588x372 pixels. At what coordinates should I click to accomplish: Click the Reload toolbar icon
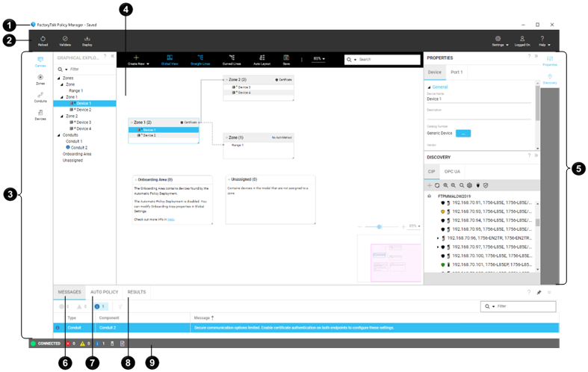pyautogui.click(x=43, y=41)
